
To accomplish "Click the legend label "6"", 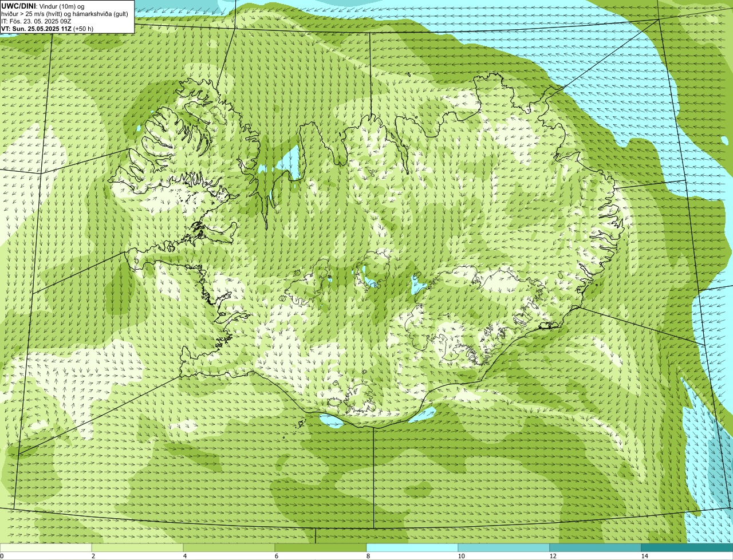I will [276, 556].
